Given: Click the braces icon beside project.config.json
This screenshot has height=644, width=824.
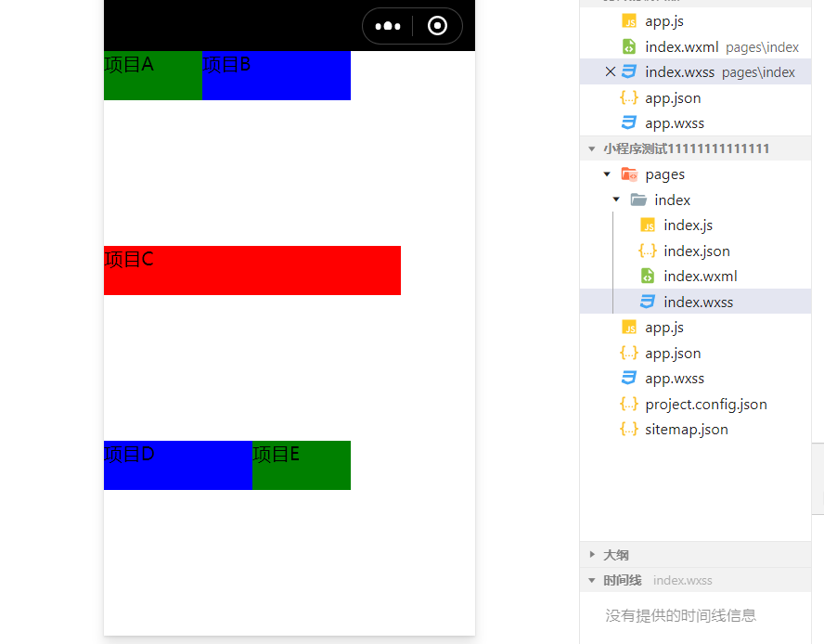Looking at the screenshot, I should click(x=629, y=404).
